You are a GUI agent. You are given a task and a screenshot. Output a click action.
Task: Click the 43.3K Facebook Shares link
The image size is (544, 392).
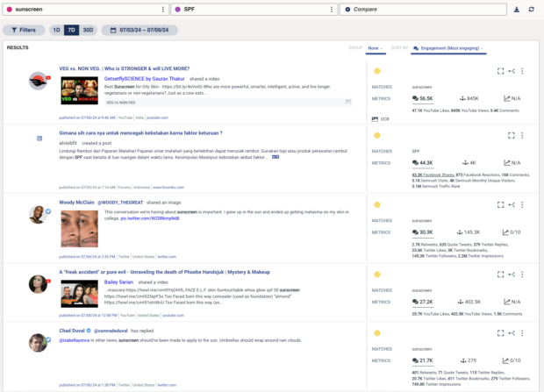(x=433, y=175)
